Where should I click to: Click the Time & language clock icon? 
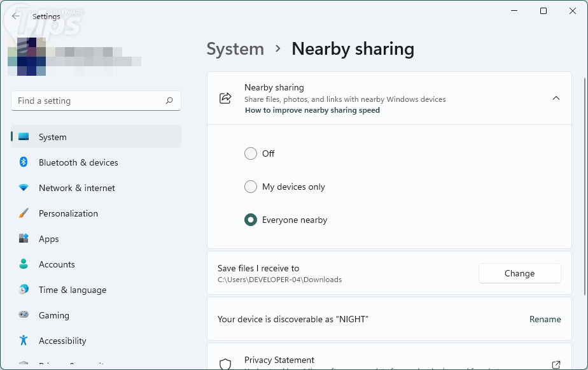point(24,290)
